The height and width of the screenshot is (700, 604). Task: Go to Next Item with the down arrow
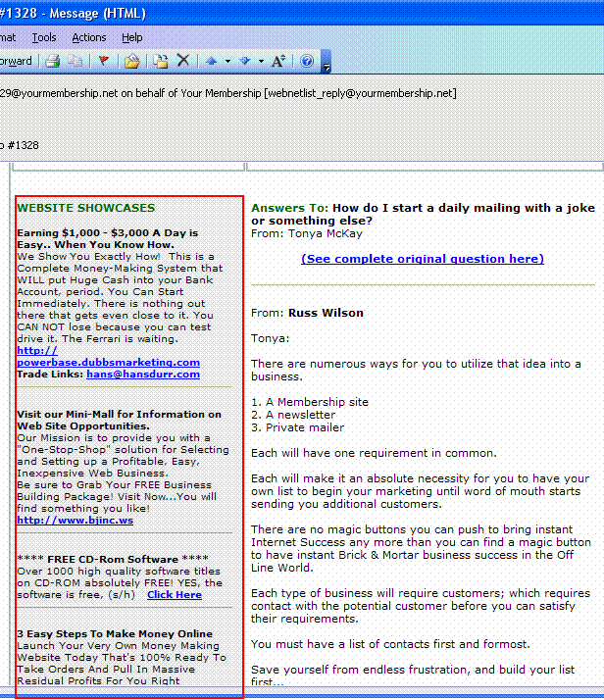(244, 61)
